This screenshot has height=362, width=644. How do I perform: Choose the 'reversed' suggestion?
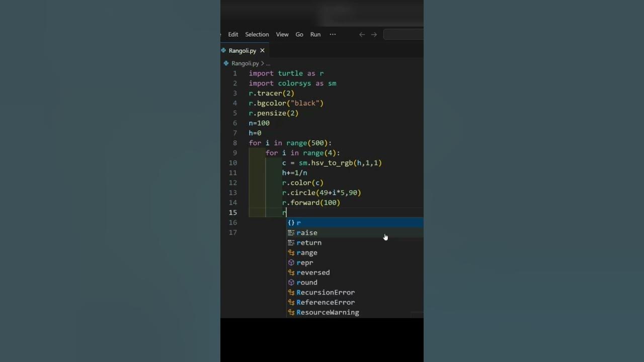click(355, 273)
